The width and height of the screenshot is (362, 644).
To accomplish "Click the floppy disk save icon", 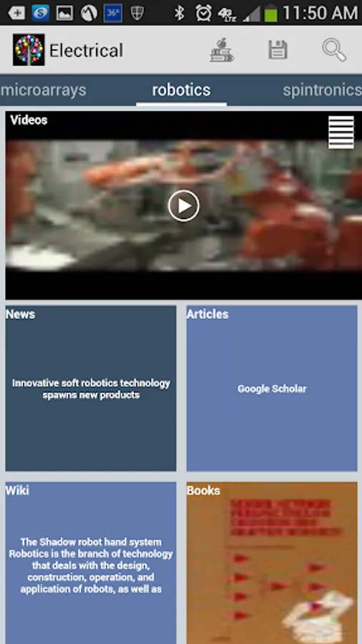I will click(x=278, y=50).
